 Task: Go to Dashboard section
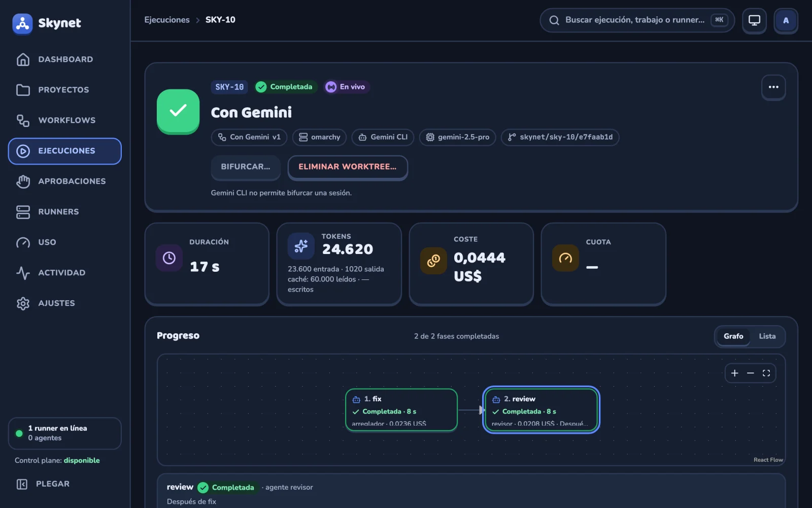[x=65, y=59]
